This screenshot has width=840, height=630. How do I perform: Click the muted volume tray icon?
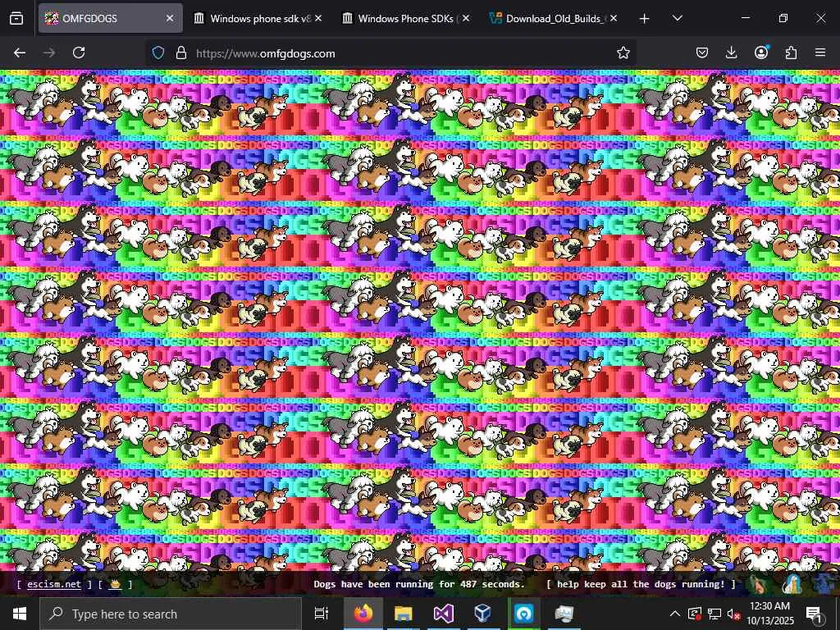click(x=733, y=614)
